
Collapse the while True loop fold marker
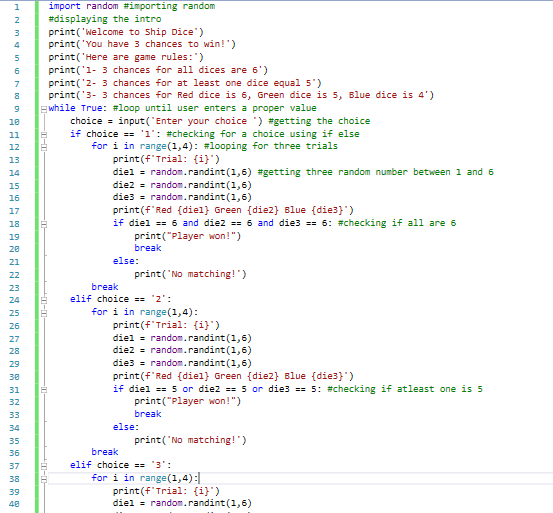[44, 109]
